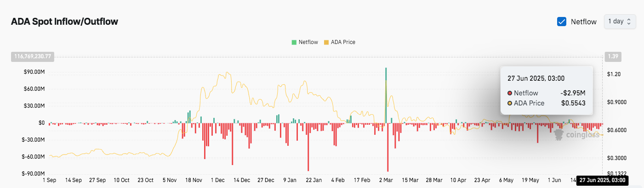Viewport: 644px width, 188px height.
Task: Toggle the ADA Price legend series
Action: 340,42
